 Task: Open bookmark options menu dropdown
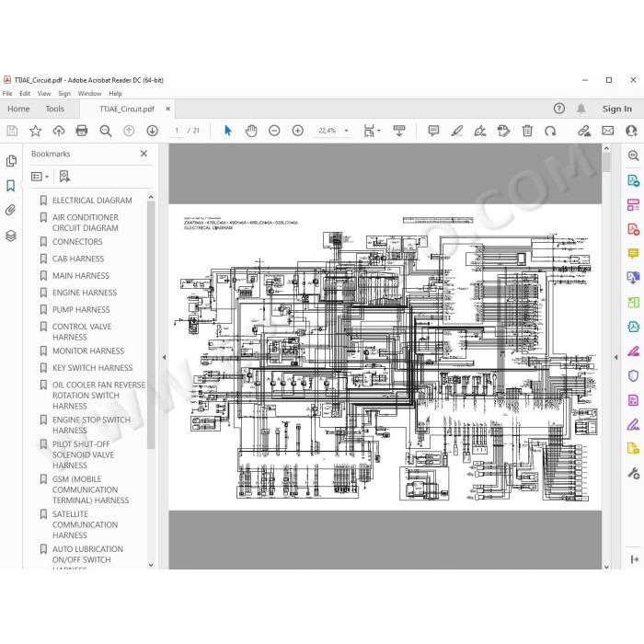point(40,177)
